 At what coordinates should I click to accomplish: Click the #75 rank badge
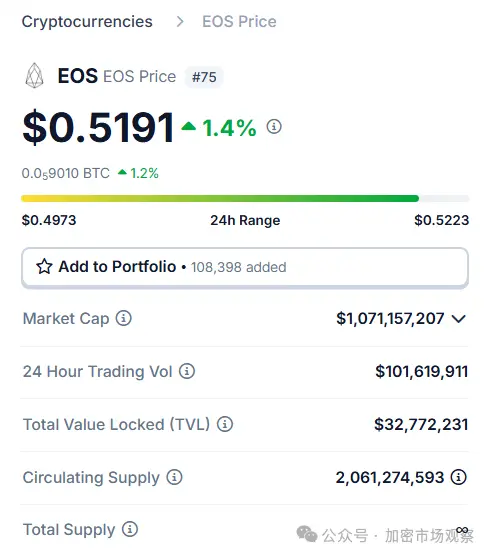[x=204, y=77]
